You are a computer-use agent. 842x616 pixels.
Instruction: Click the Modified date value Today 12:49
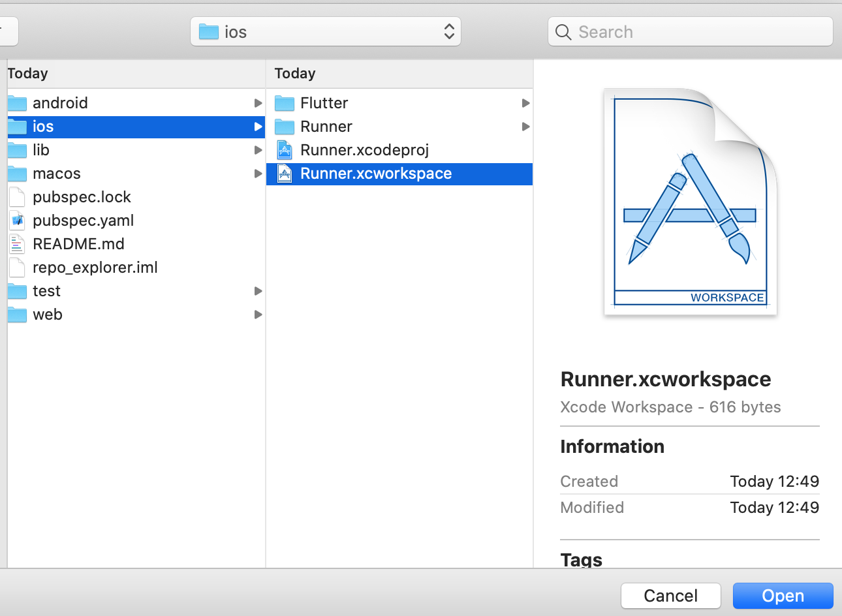(x=775, y=508)
